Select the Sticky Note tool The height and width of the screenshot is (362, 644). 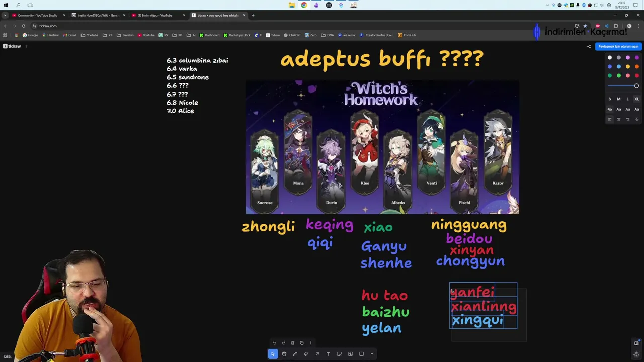click(x=339, y=354)
